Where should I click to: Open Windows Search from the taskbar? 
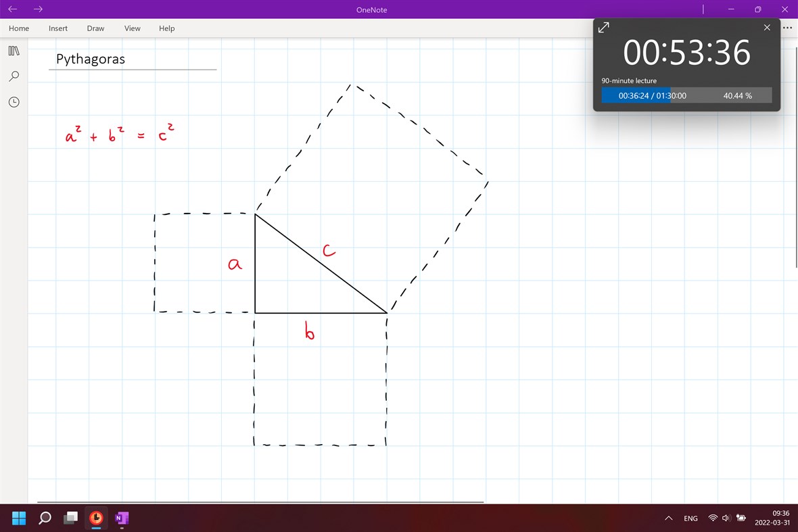[44, 518]
